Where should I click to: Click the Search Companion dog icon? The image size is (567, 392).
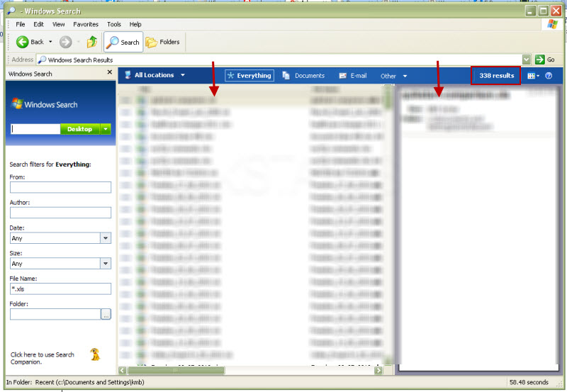(x=95, y=354)
